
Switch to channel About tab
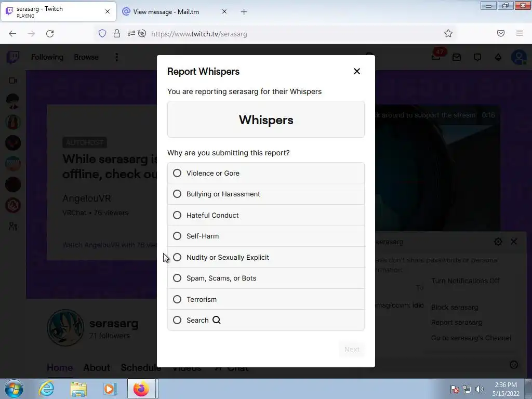pos(97,367)
